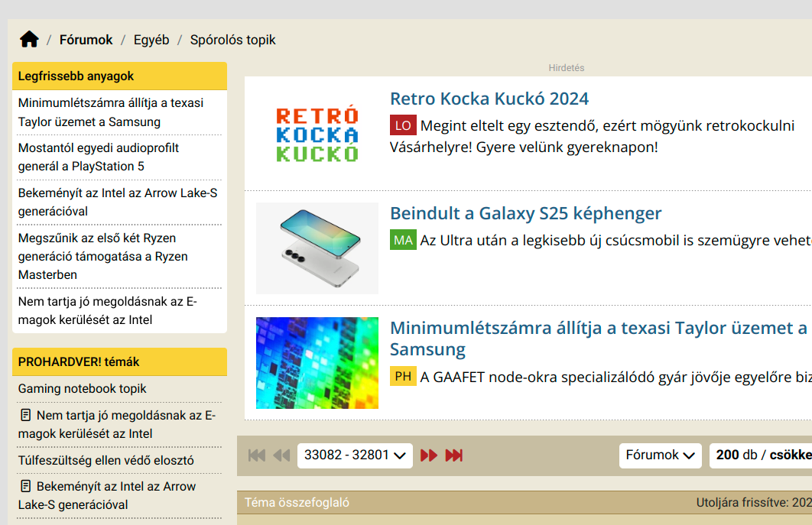Open Fórumok in the breadcrumb
Image resolution: width=812 pixels, height=525 pixels.
pyautogui.click(x=86, y=40)
